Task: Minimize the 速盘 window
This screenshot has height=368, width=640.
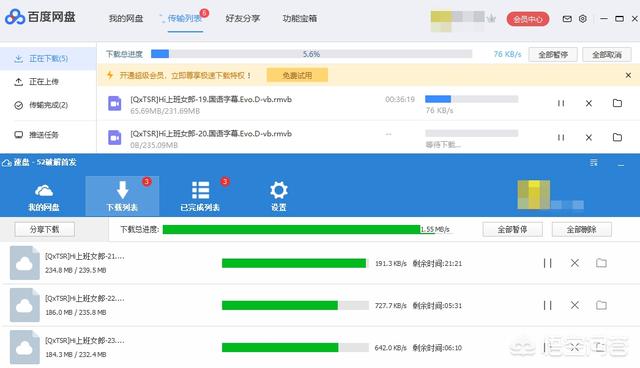Action: click(x=621, y=164)
